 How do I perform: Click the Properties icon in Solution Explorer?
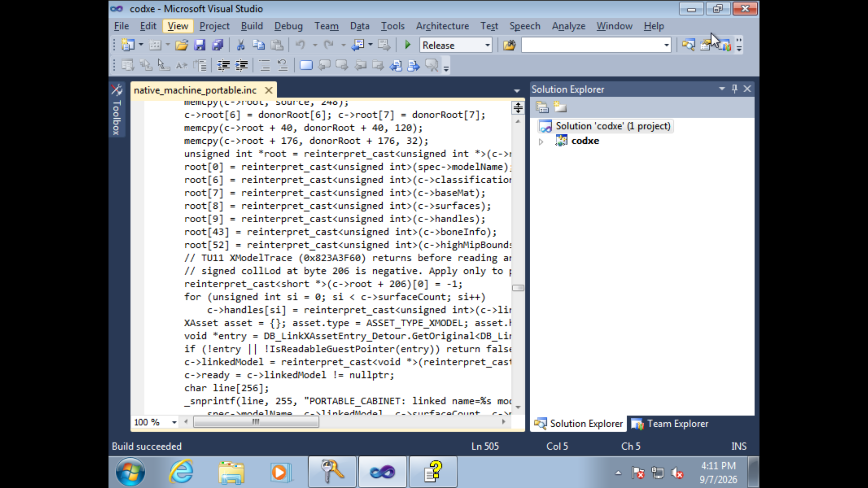[x=542, y=107]
